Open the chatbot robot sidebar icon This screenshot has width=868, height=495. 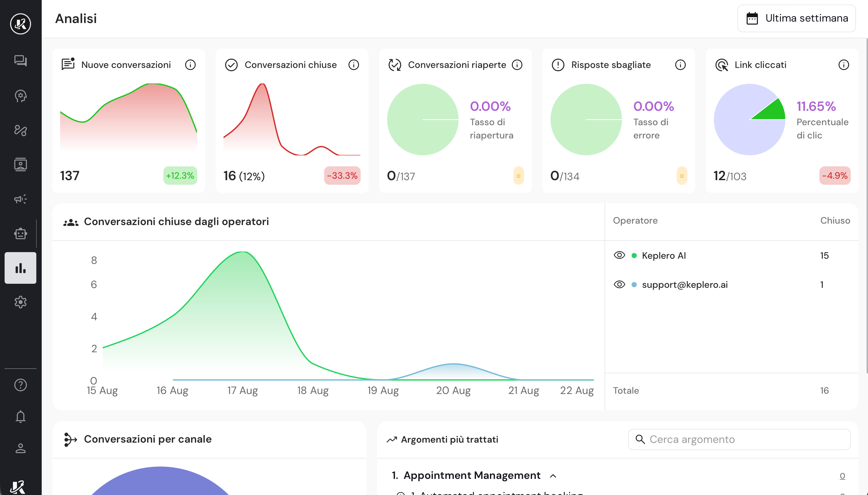coord(20,234)
